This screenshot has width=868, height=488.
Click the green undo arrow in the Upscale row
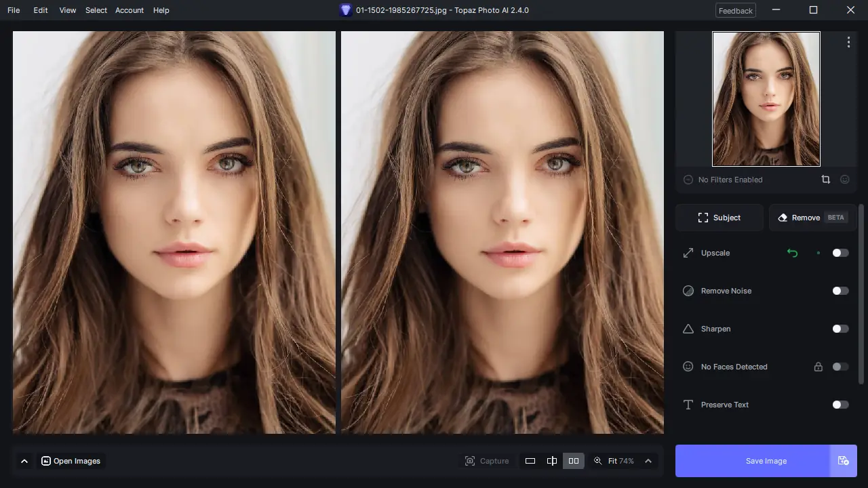(792, 253)
